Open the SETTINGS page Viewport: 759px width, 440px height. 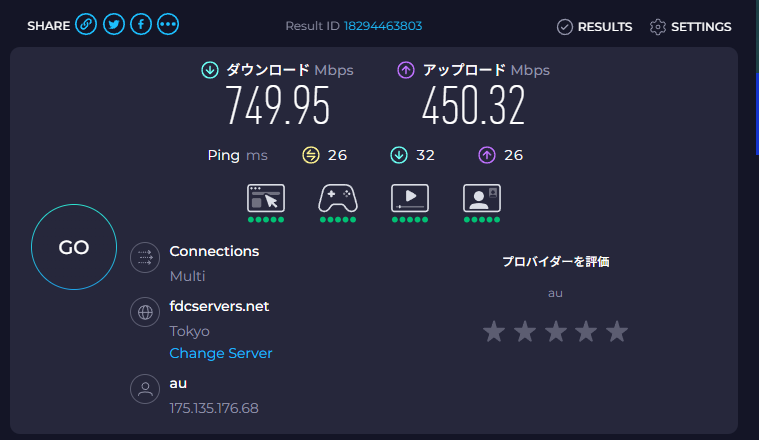tap(690, 27)
